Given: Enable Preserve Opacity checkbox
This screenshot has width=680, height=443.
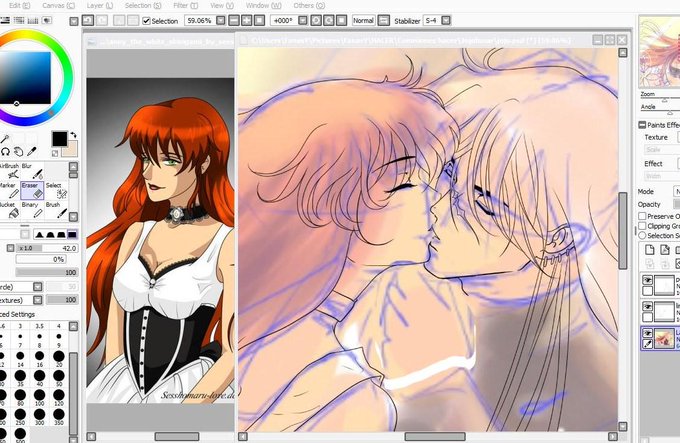Looking at the screenshot, I should click(x=642, y=216).
